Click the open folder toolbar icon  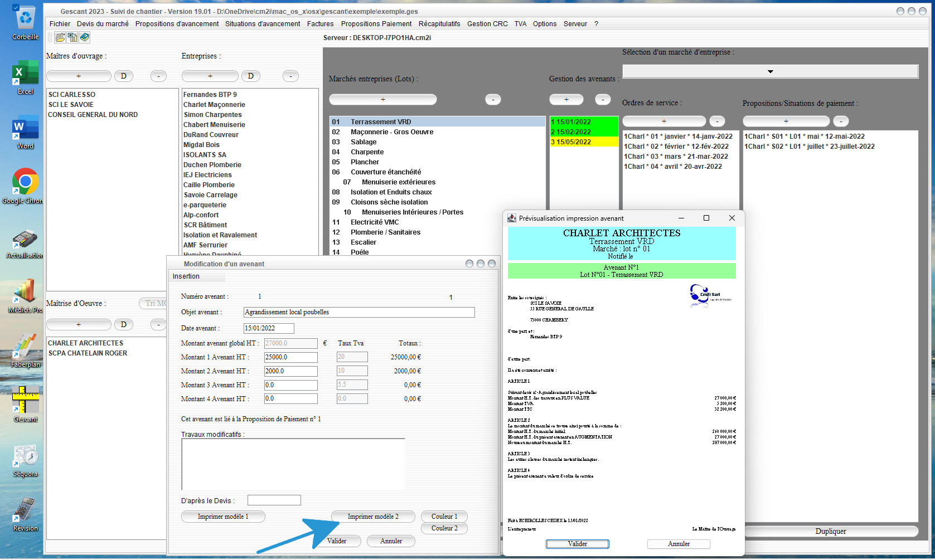(60, 37)
